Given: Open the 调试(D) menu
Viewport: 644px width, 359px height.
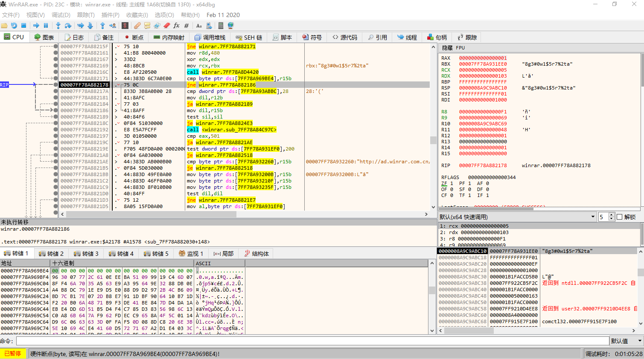Looking at the screenshot, I should point(61,15).
